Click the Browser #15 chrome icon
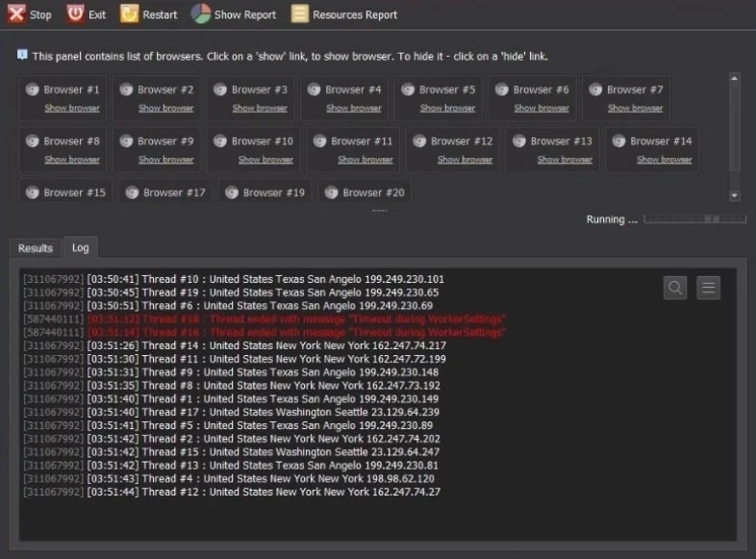Viewport: 756px width, 559px height. [x=33, y=192]
